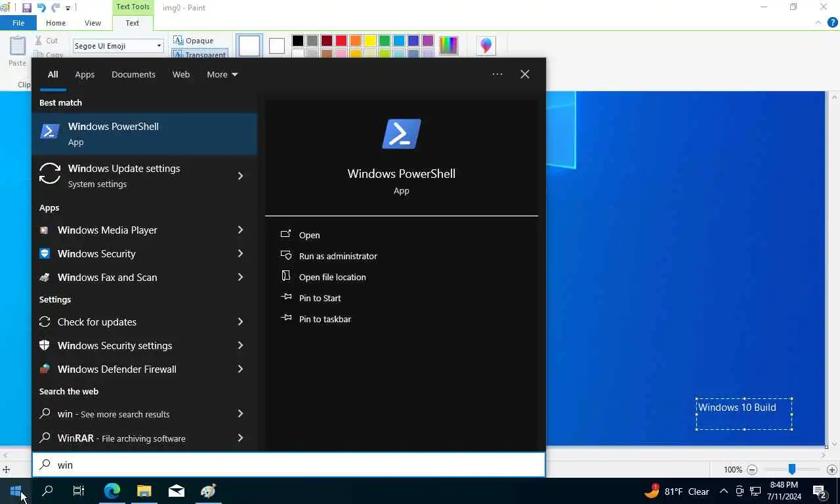
Task: Click the taskbar Search magnifier icon
Action: pyautogui.click(x=47, y=491)
